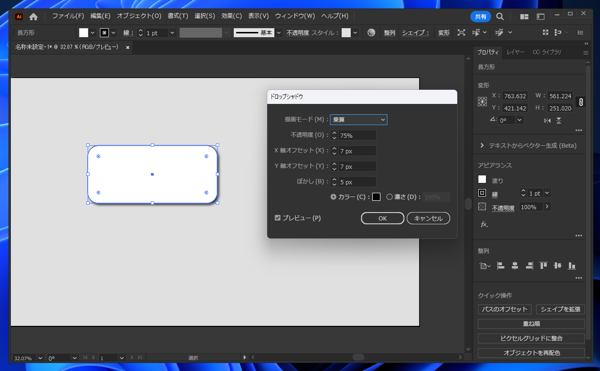Select the Color radio button
This screenshot has height=371, width=600.
tap(333, 197)
